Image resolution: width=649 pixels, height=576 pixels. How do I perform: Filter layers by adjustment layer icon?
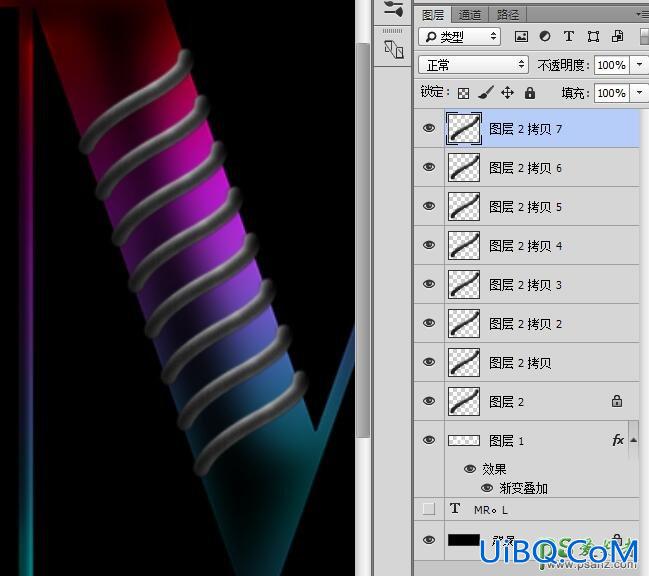click(x=545, y=36)
